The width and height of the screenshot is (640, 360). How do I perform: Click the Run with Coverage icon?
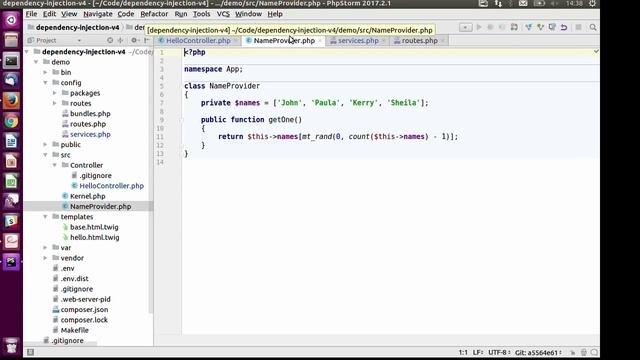[x=502, y=27]
